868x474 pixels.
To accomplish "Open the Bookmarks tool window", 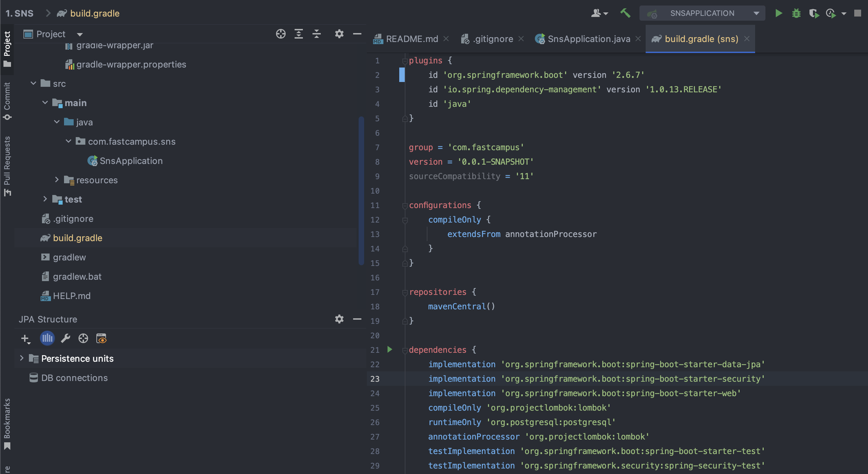I will point(7,424).
